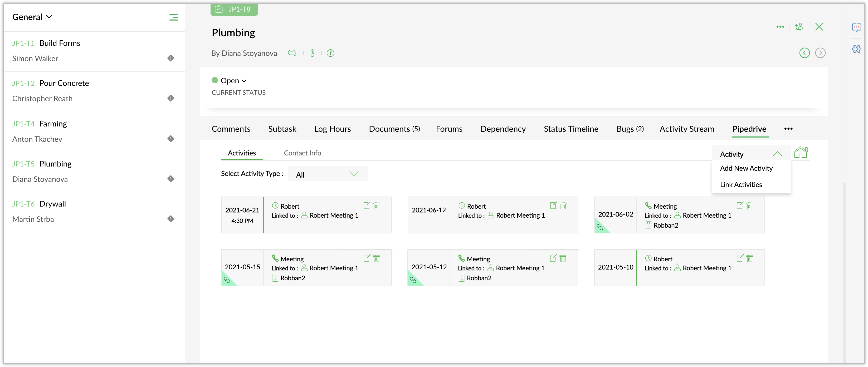This screenshot has width=868, height=367.
Task: Go to previous task arrow
Action: [x=804, y=53]
